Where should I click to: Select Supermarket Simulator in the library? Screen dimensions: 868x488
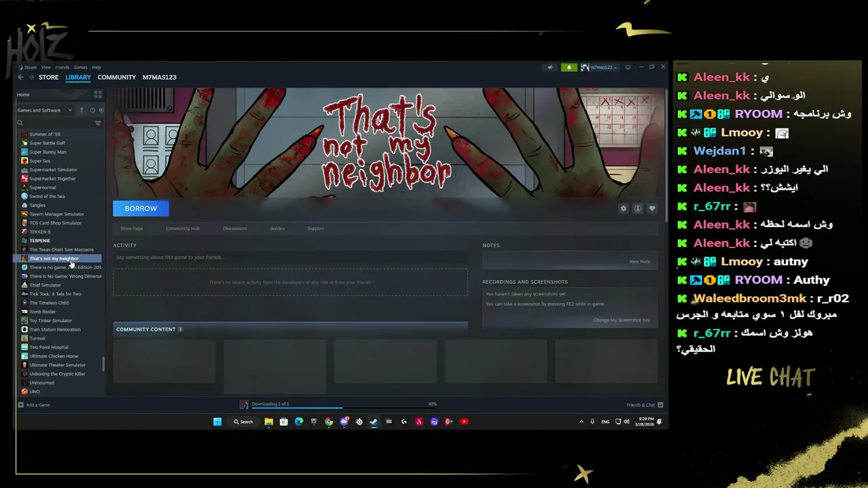point(53,169)
